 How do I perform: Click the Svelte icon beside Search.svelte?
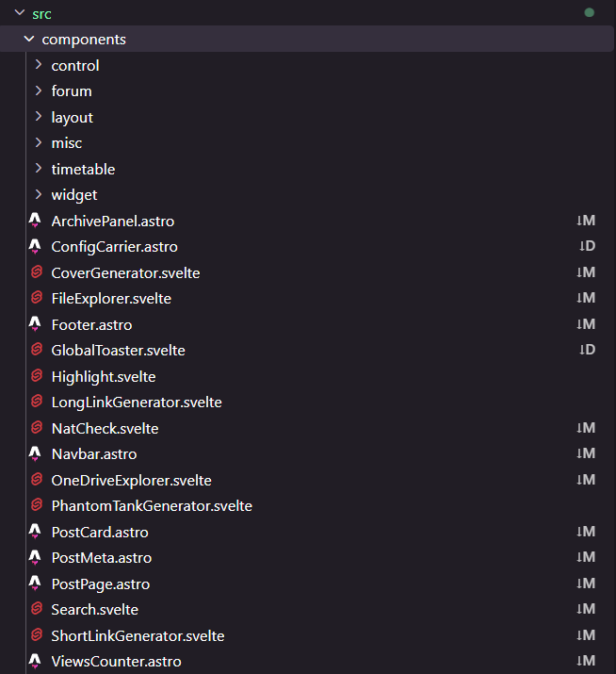point(37,609)
